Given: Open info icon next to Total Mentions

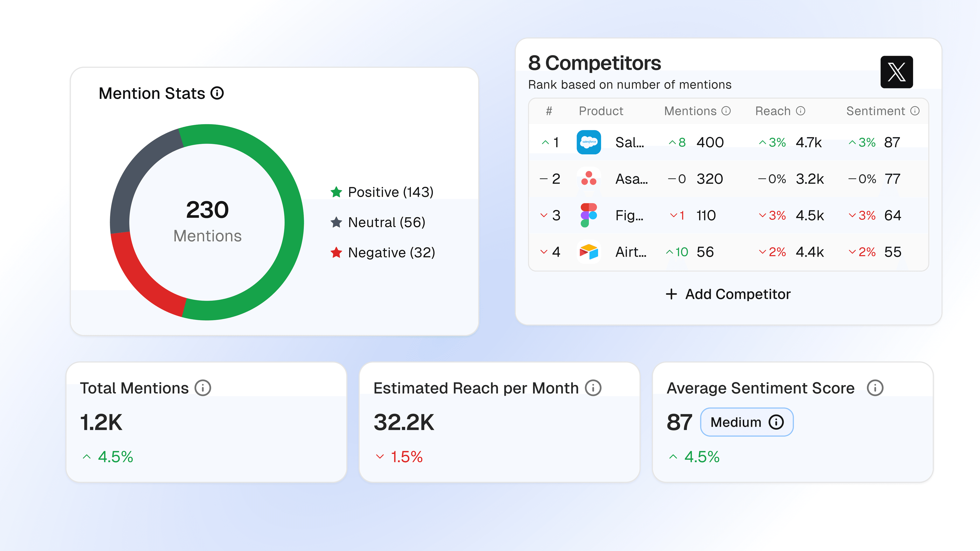Looking at the screenshot, I should coord(203,388).
